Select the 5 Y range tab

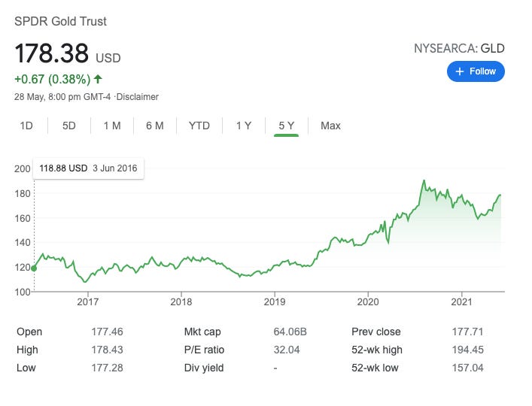287,126
